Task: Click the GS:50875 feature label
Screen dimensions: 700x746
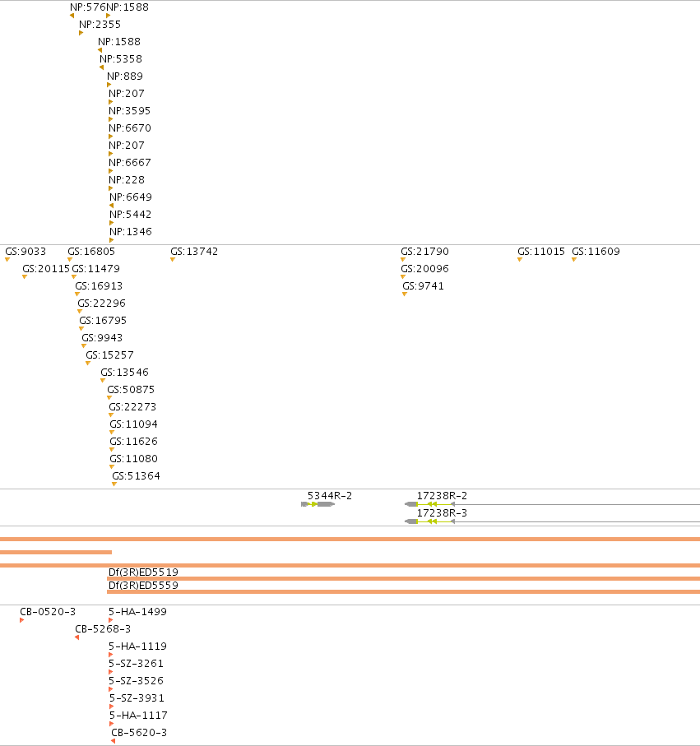Action: pos(131,390)
